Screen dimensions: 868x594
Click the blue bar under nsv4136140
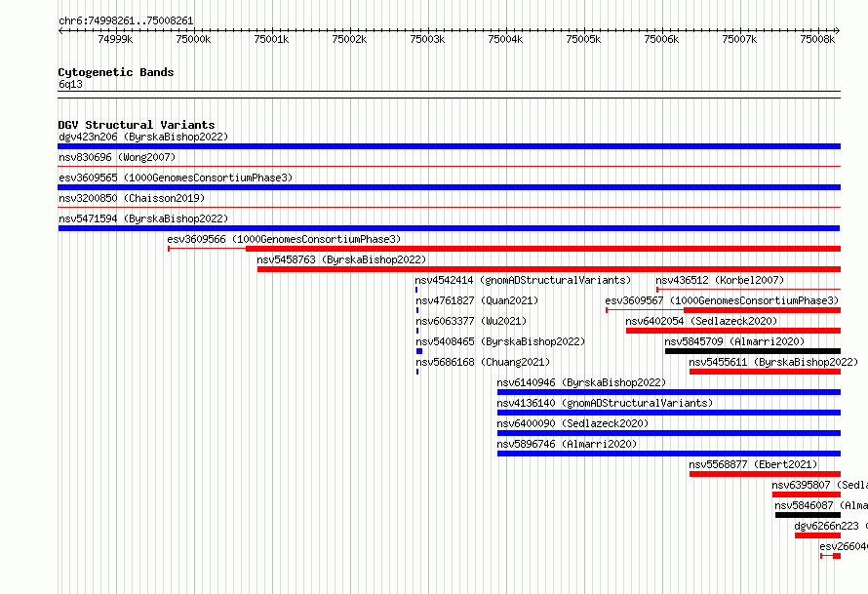(669, 413)
